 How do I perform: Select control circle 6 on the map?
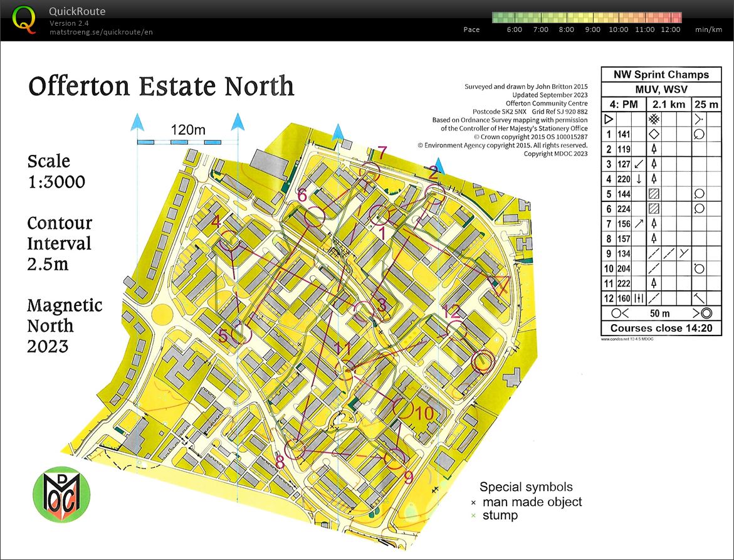(x=315, y=216)
